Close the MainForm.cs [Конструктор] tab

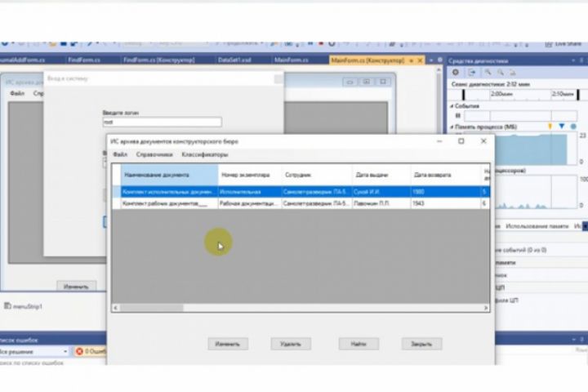pos(421,60)
